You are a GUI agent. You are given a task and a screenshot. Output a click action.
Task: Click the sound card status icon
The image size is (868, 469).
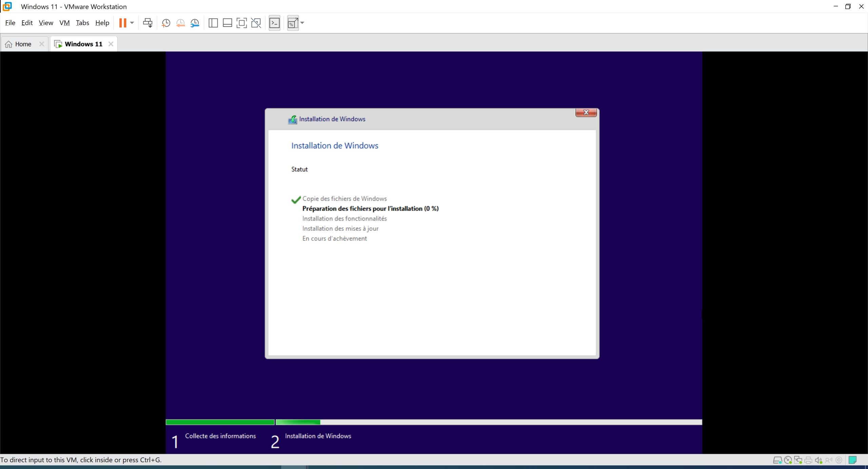(818, 460)
